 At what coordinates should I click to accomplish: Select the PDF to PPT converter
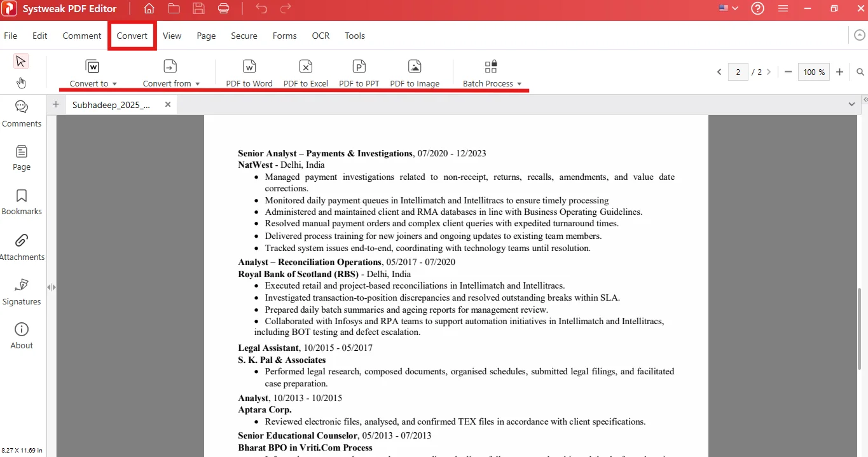point(359,67)
